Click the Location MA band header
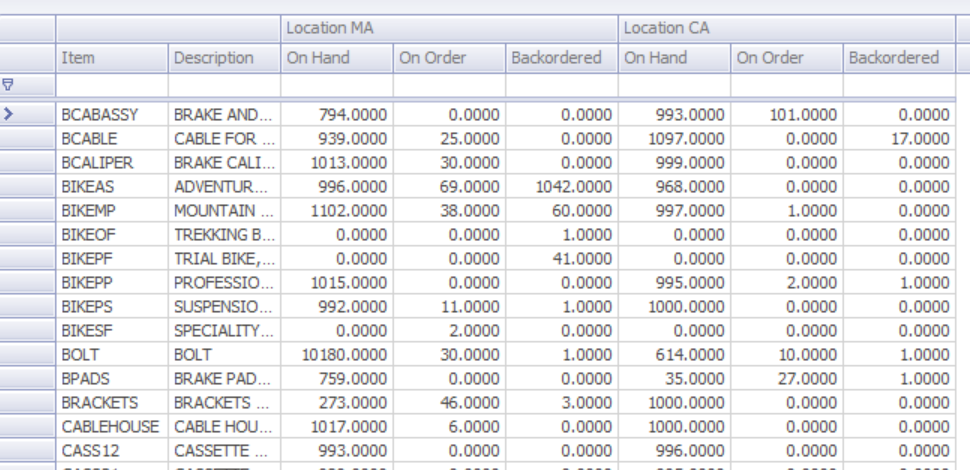970x470 pixels. pos(450,28)
